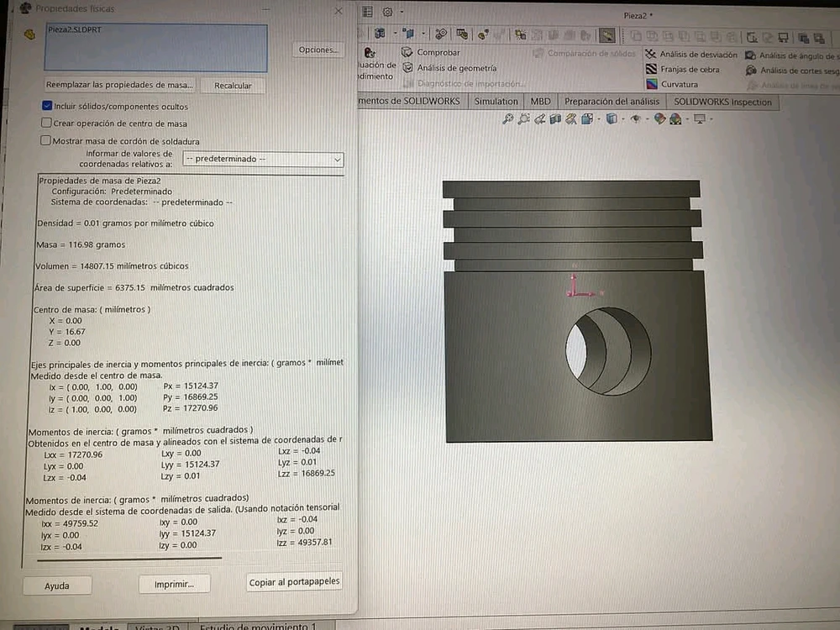Click Copiar al portapapeles button
Screen dimensions: 840x630
pos(294,582)
